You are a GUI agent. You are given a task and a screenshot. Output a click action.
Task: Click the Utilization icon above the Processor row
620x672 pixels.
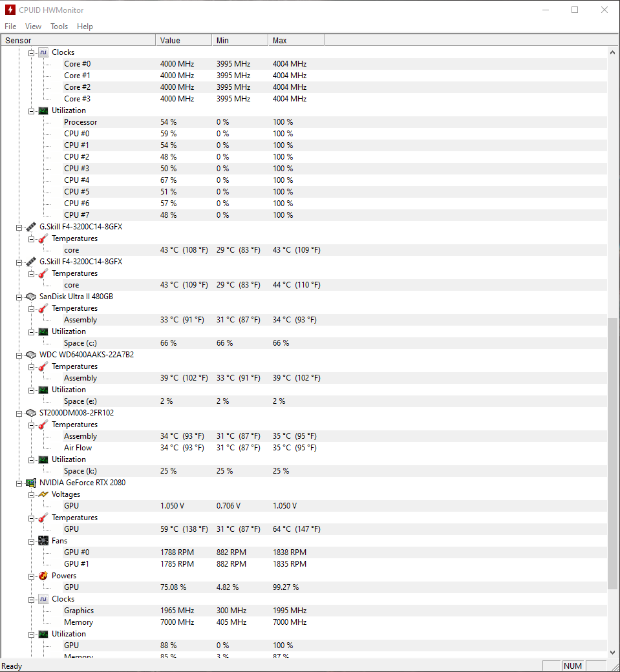(x=43, y=110)
